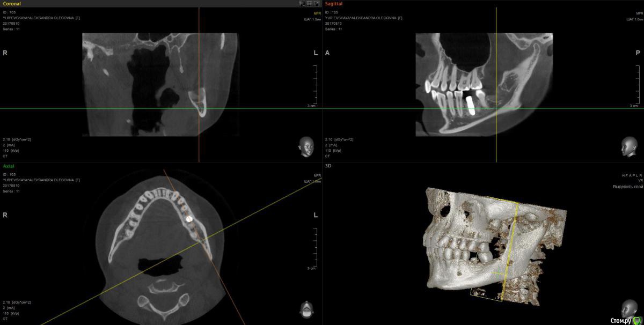Click the 'Выделить слой' option in the 3D view
Viewport: 644px width, 325px height.
click(628, 187)
